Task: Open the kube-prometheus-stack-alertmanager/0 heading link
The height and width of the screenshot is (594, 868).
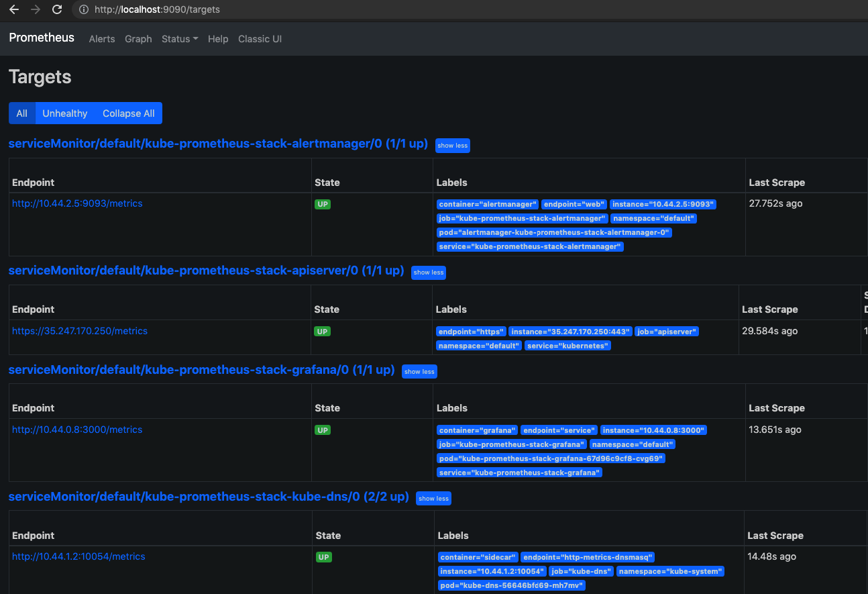Action: tap(218, 144)
